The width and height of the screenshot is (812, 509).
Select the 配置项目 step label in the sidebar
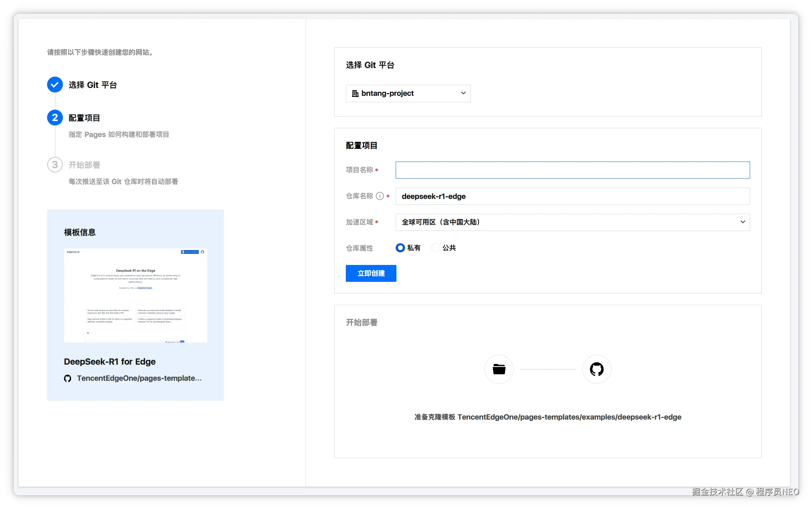coord(84,118)
